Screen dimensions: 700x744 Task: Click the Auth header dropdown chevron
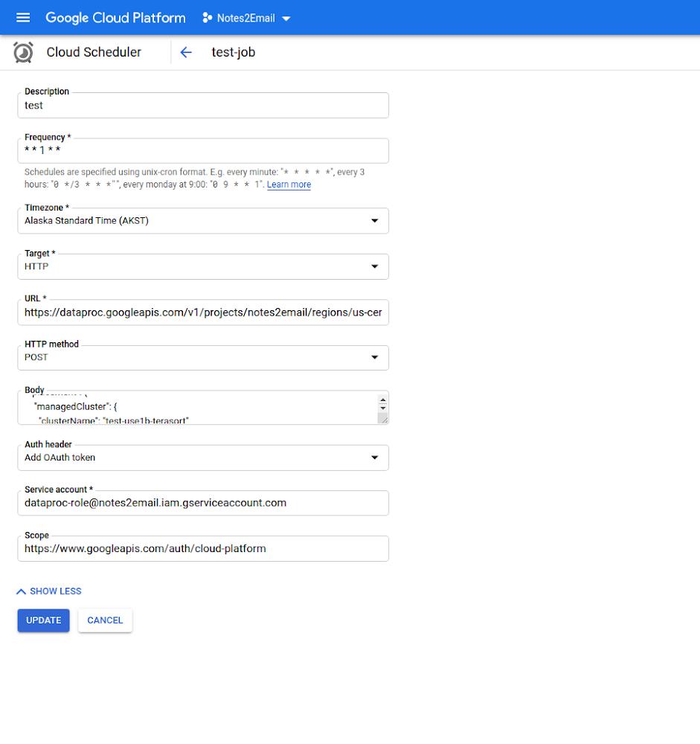click(x=374, y=458)
